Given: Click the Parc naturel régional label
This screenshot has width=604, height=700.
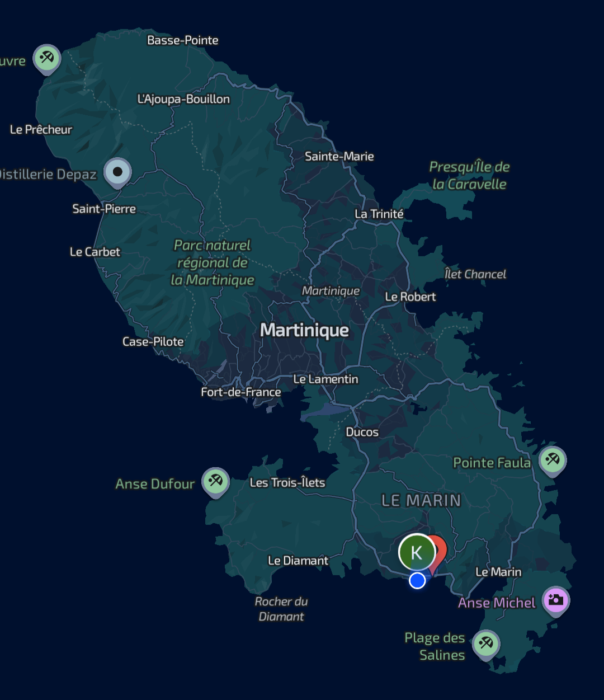Looking at the screenshot, I should pyautogui.click(x=213, y=262).
